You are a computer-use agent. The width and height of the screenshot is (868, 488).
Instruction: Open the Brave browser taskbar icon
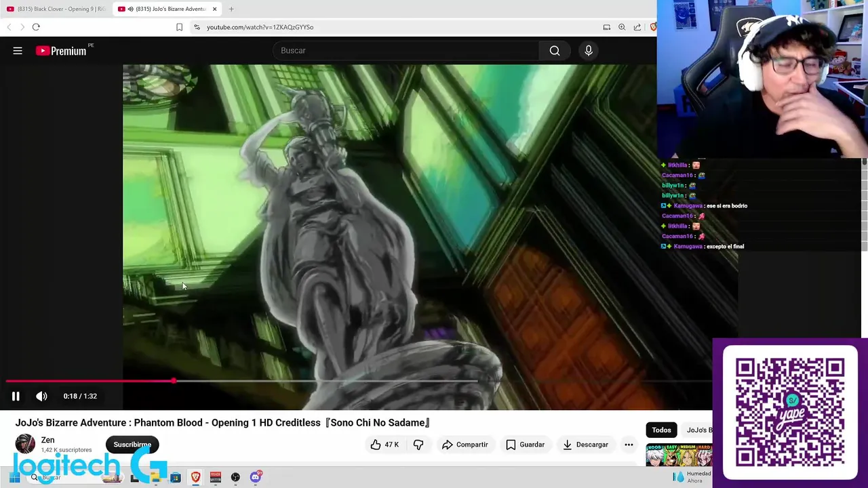[195, 478]
